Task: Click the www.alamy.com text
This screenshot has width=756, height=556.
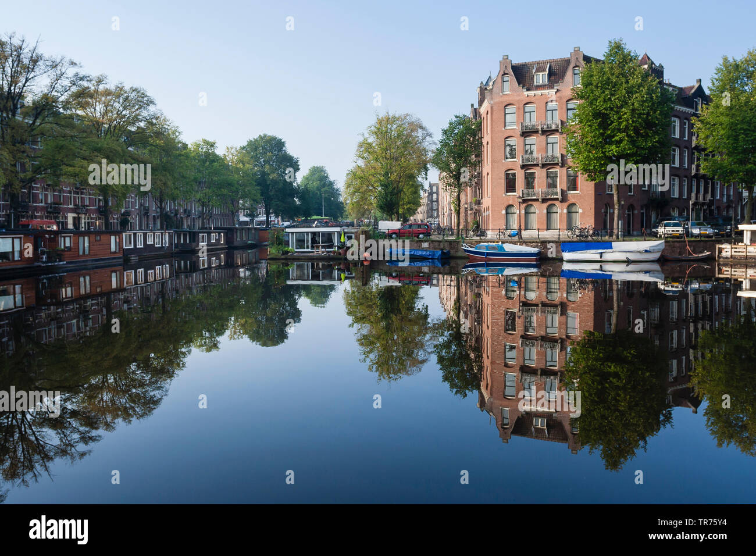Action: click(x=687, y=537)
